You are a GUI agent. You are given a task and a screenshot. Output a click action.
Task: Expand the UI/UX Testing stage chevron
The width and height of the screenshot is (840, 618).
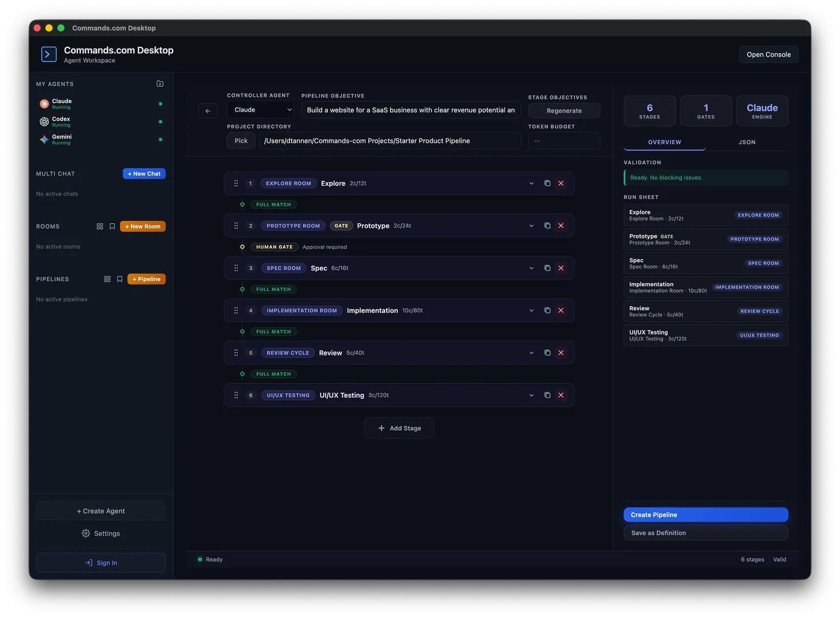click(x=531, y=395)
